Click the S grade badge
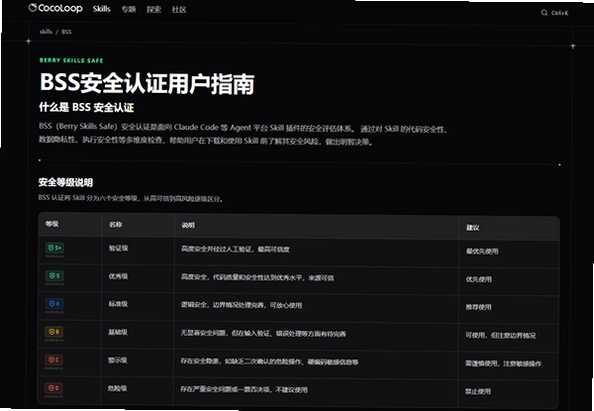The image size is (594, 411). (x=55, y=275)
